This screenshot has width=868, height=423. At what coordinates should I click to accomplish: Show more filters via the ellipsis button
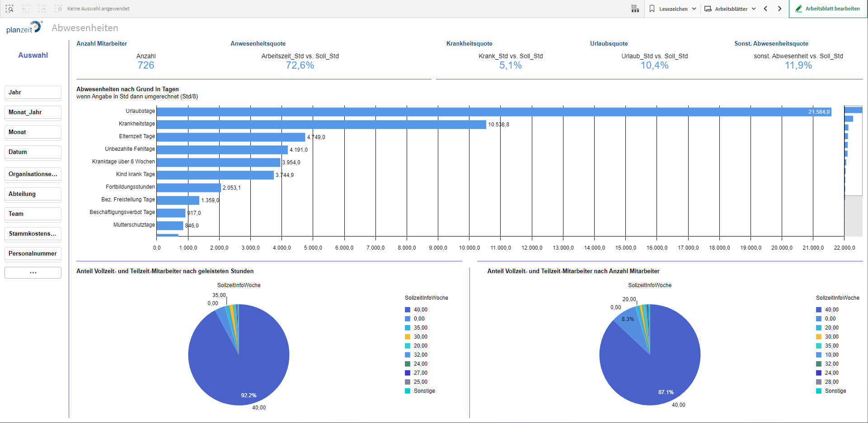[33, 273]
